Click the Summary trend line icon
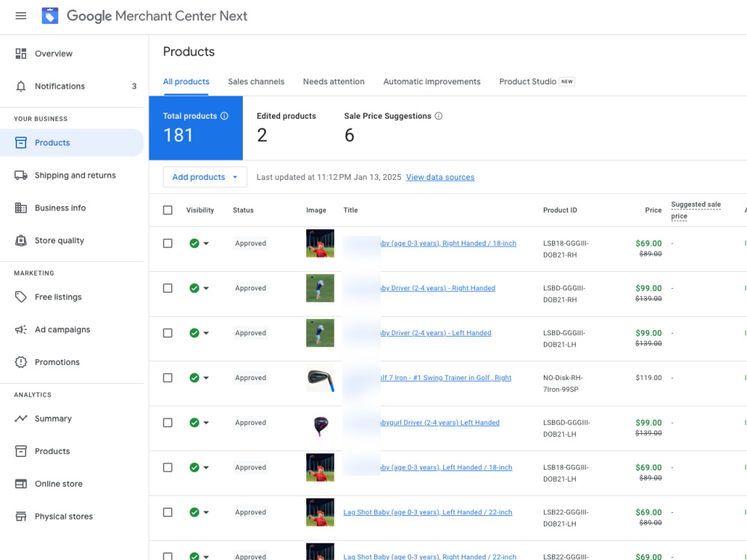Viewport: 747px width, 560px height. point(21,419)
